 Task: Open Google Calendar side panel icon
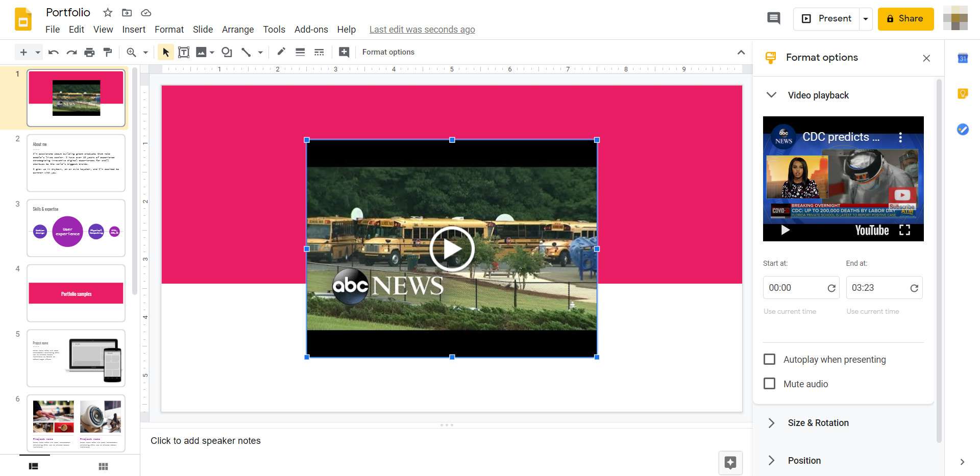coord(963,58)
